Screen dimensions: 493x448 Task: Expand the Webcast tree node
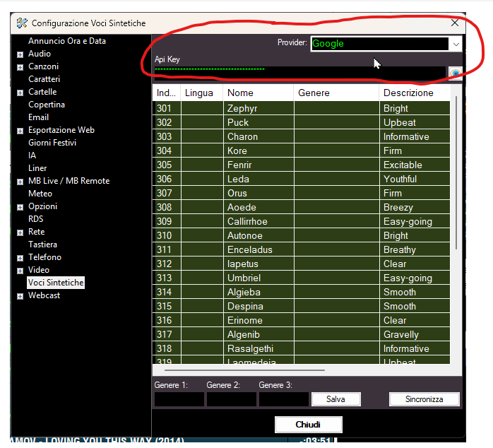click(20, 296)
